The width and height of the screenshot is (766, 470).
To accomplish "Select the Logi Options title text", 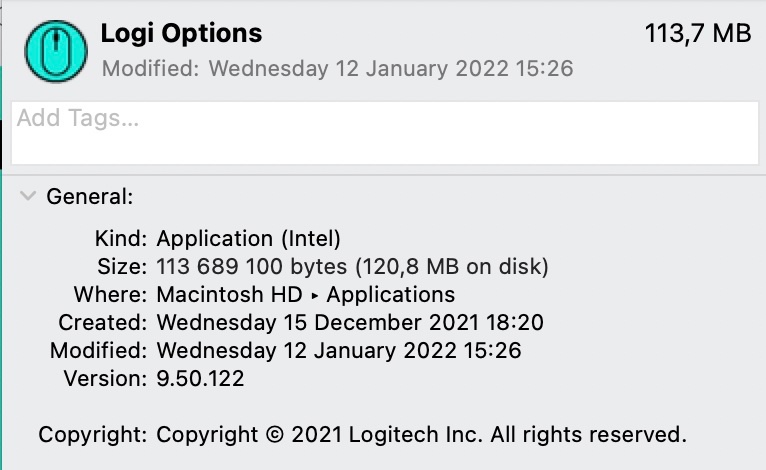I will (x=181, y=33).
